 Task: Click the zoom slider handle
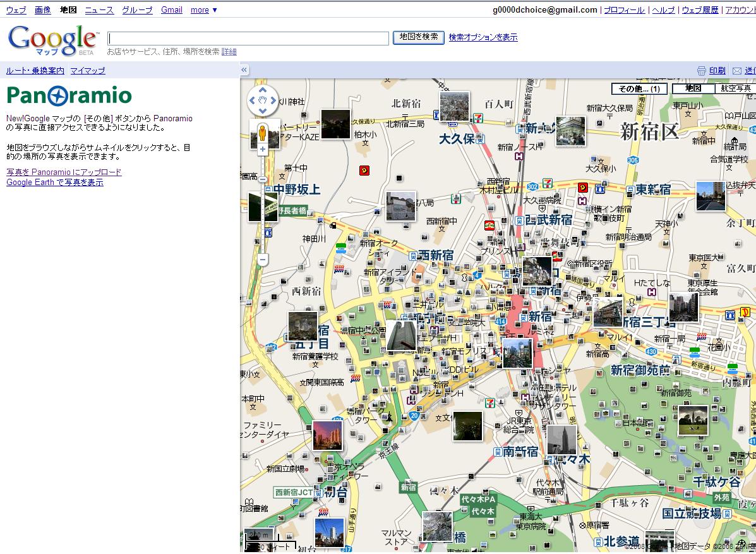pyautogui.click(x=262, y=179)
